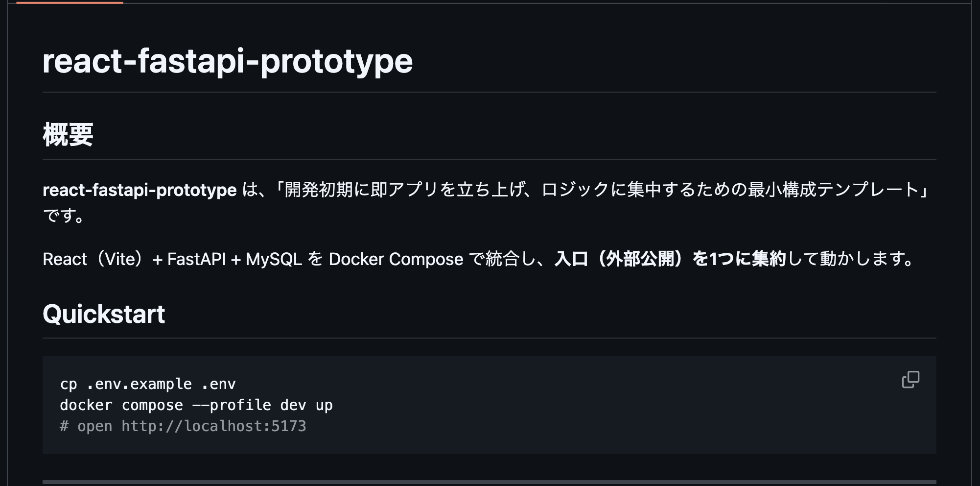Click bold react-fastapi-prototype in overview paragraph
This screenshot has width=980, height=486.
pyautogui.click(x=140, y=190)
